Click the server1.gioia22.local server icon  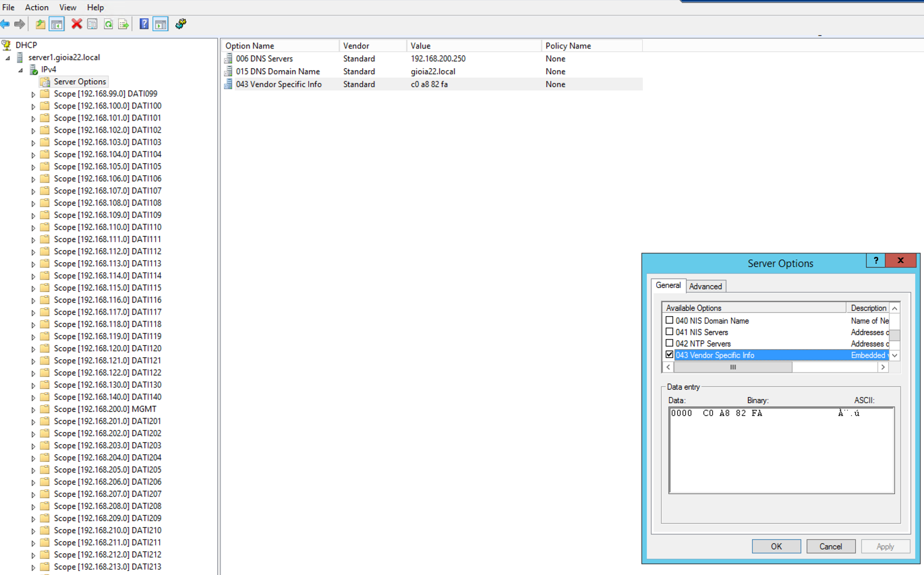click(20, 57)
